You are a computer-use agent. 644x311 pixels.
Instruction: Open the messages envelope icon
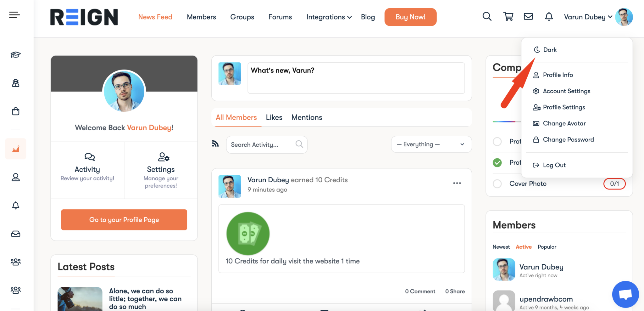click(528, 16)
